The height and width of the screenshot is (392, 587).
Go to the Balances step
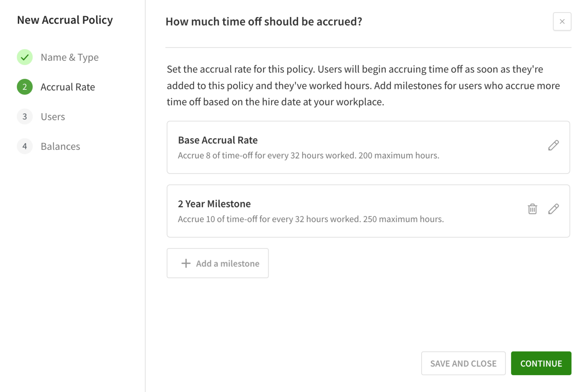60,146
